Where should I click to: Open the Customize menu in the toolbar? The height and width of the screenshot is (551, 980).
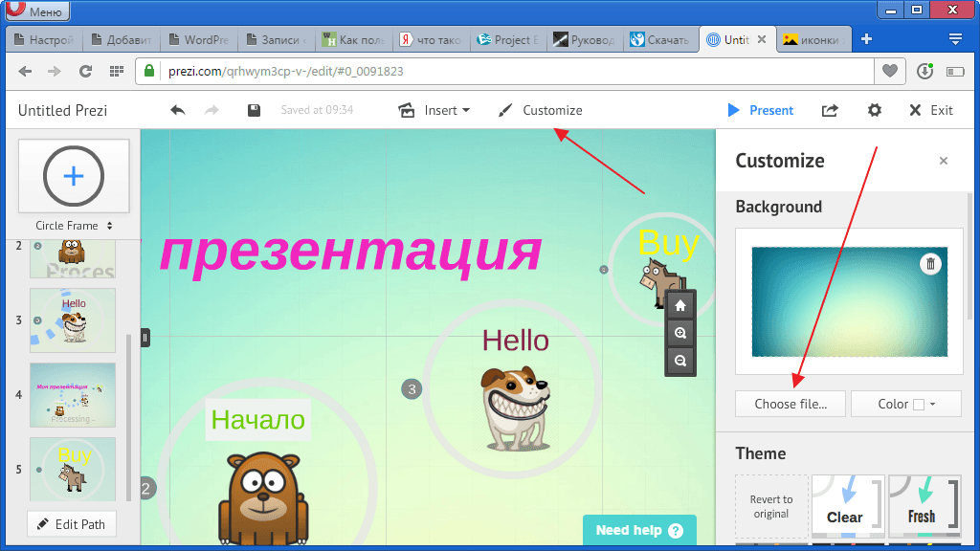(541, 110)
